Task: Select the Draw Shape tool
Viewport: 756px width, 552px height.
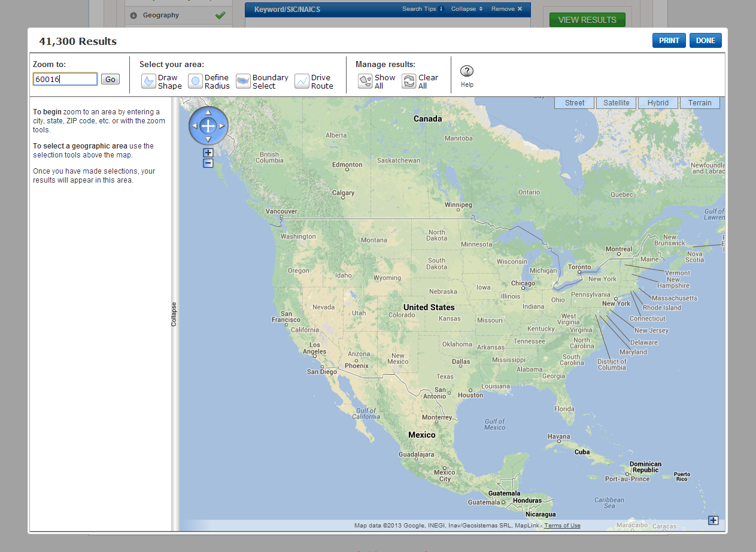Action: pos(161,81)
